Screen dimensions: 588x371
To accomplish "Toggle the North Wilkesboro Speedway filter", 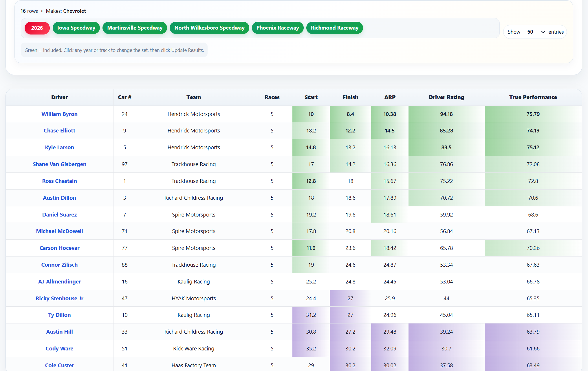I will click(x=209, y=28).
